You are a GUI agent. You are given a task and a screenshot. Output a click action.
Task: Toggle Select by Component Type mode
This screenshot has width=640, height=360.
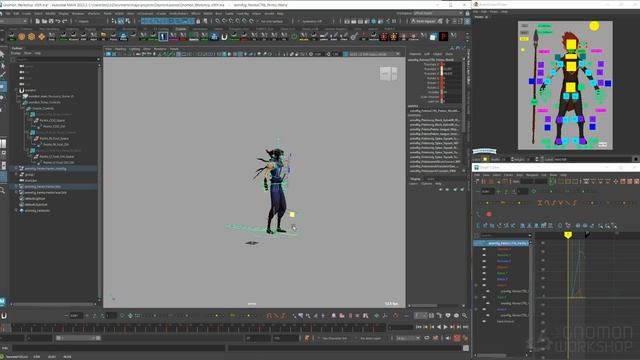click(x=128, y=21)
